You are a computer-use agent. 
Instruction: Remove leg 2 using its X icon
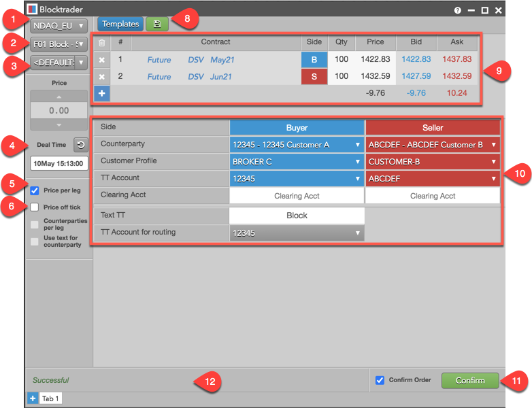[102, 77]
